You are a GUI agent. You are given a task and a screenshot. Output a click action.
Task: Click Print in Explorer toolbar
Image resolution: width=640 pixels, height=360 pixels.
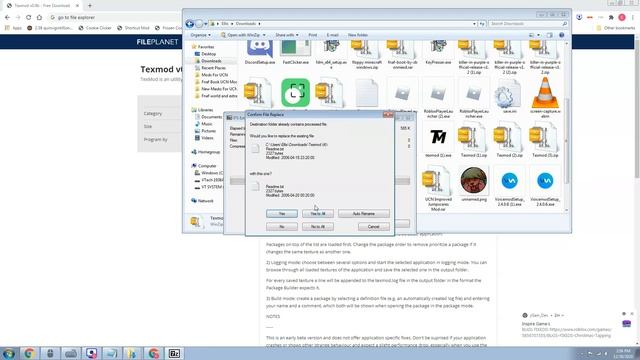313,35
